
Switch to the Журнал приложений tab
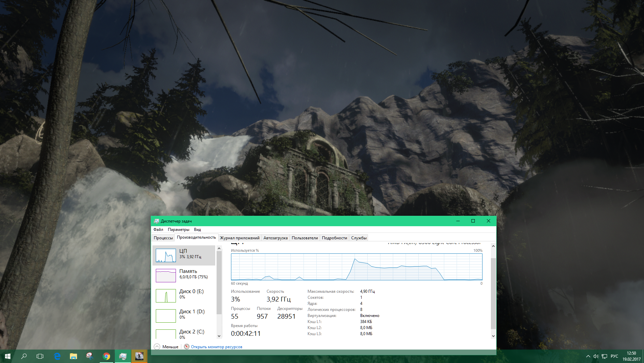point(240,238)
